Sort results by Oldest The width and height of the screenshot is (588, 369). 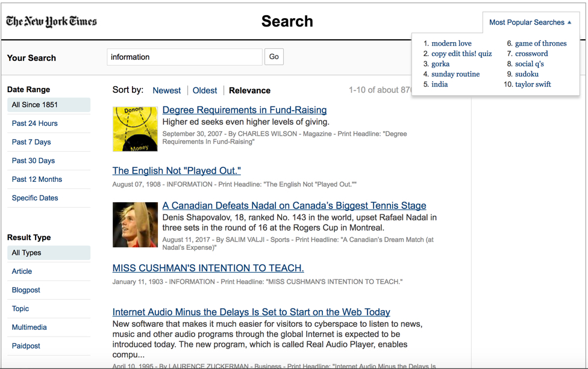(205, 90)
